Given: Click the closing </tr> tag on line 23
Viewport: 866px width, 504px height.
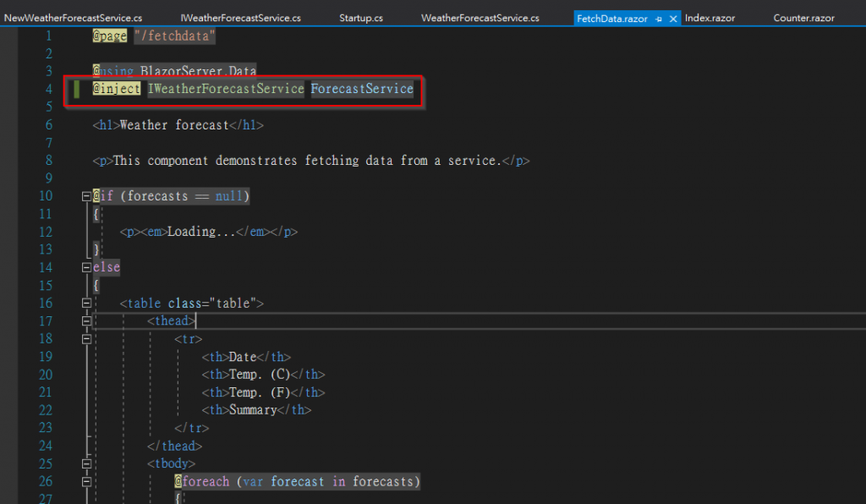Looking at the screenshot, I should tap(192, 429).
